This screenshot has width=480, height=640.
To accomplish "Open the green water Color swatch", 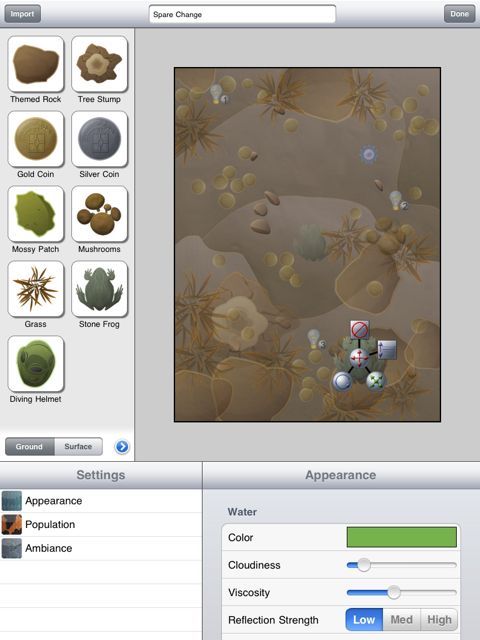I will click(x=402, y=537).
